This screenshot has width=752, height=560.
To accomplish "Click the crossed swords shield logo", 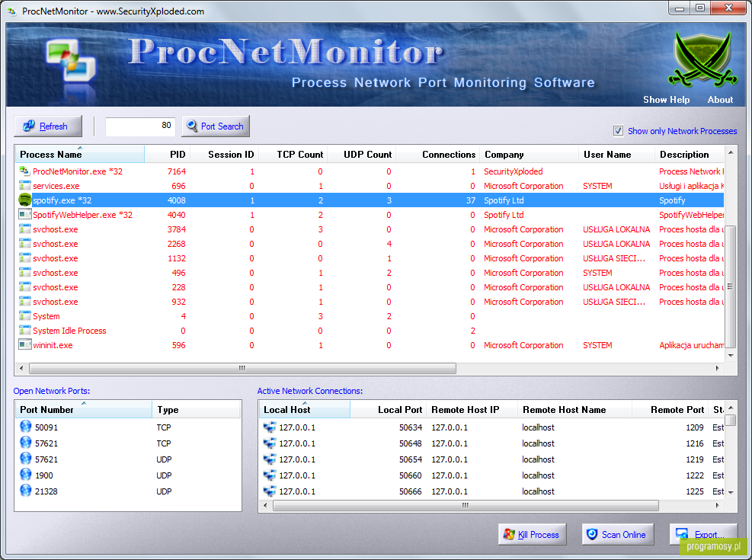I will pos(702,59).
